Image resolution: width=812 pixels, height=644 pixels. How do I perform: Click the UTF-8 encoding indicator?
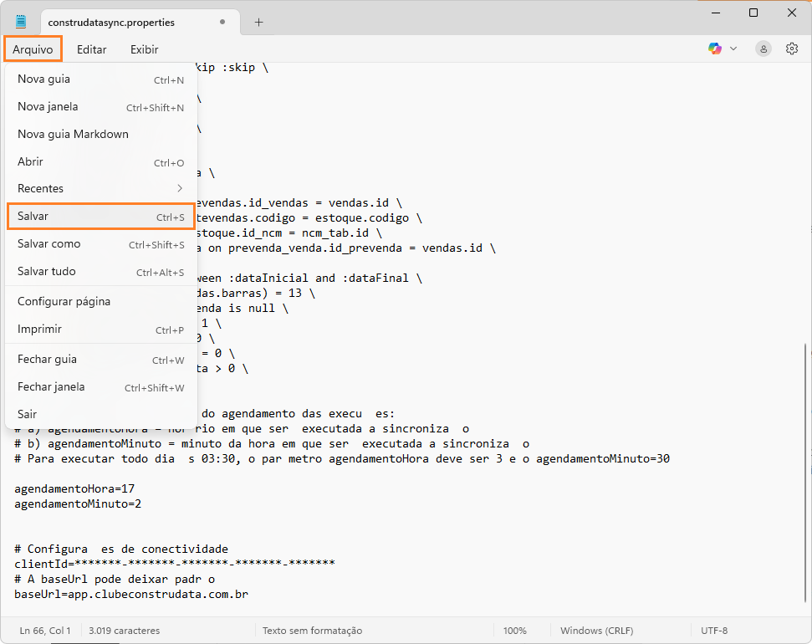click(x=714, y=631)
